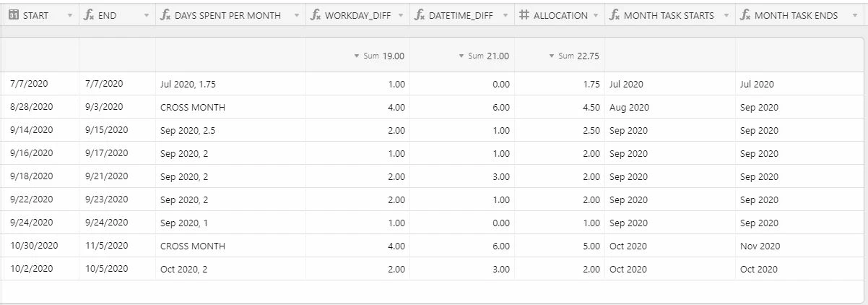The height and width of the screenshot is (305, 868).
Task: Open DAYS SPENT PER MONTH column menu arrow
Action: (x=296, y=16)
